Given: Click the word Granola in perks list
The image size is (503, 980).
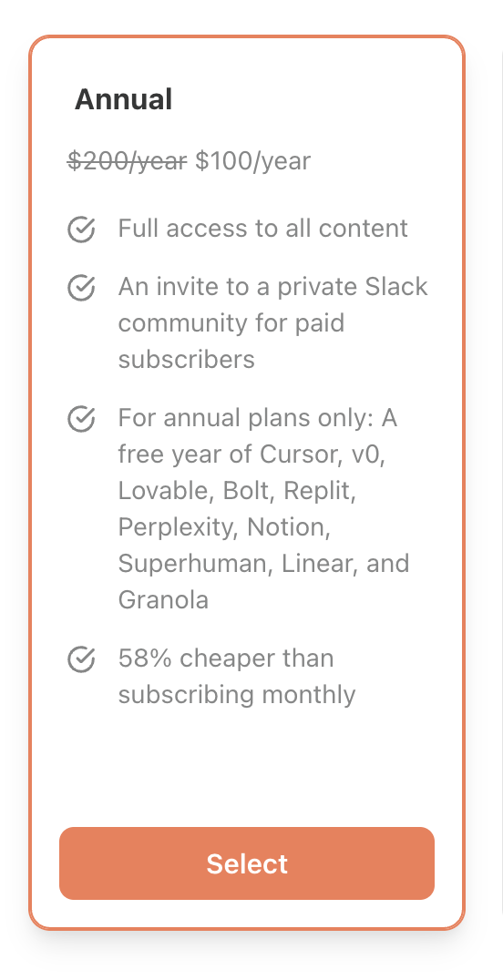Looking at the screenshot, I should 163,600.
